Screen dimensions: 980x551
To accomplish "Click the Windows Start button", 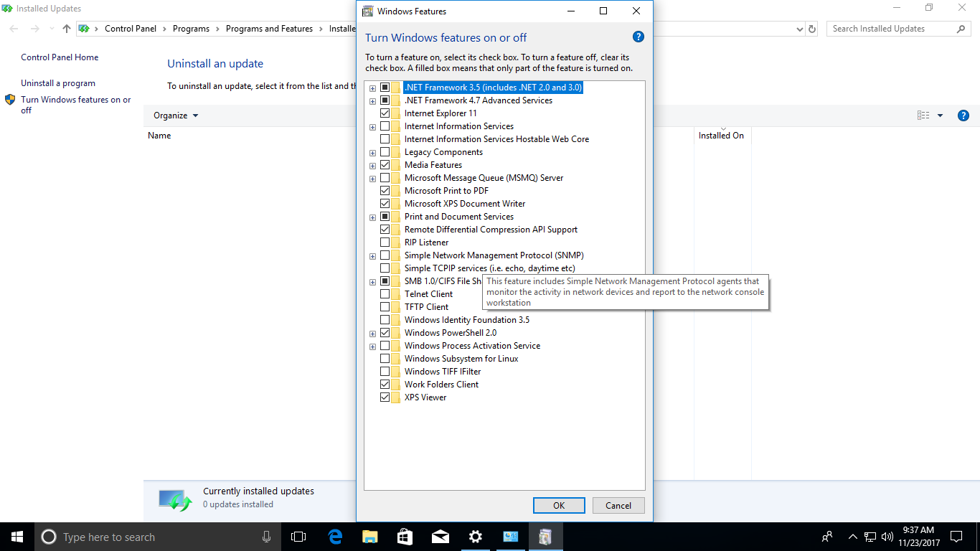I will (x=17, y=537).
